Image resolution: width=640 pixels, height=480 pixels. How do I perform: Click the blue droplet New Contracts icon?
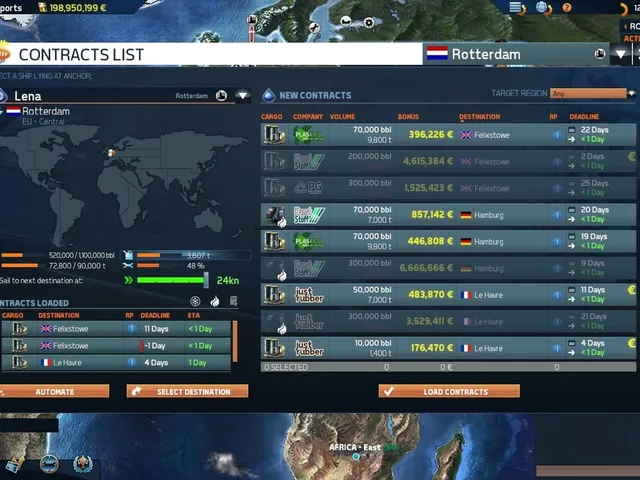coord(269,95)
